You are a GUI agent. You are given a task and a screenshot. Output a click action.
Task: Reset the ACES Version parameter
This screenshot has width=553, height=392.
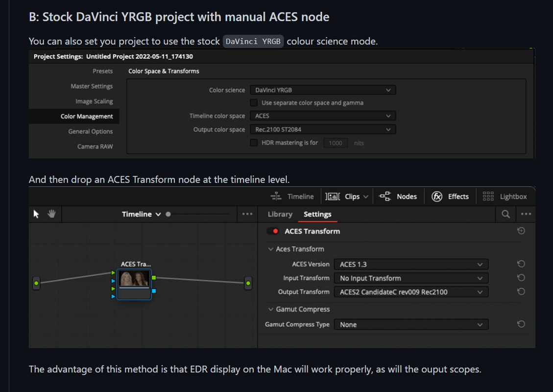[x=521, y=264]
